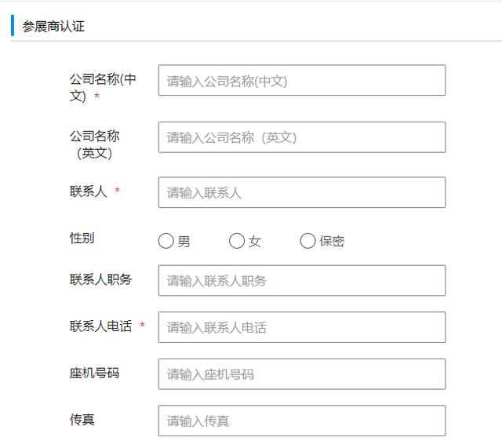
Task: Click the 联系人职务 label
Action: coord(101,279)
